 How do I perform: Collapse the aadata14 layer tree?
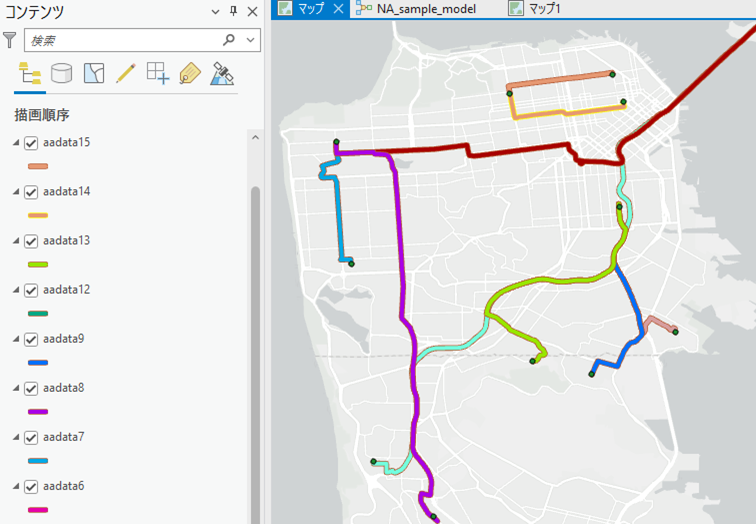coord(16,192)
